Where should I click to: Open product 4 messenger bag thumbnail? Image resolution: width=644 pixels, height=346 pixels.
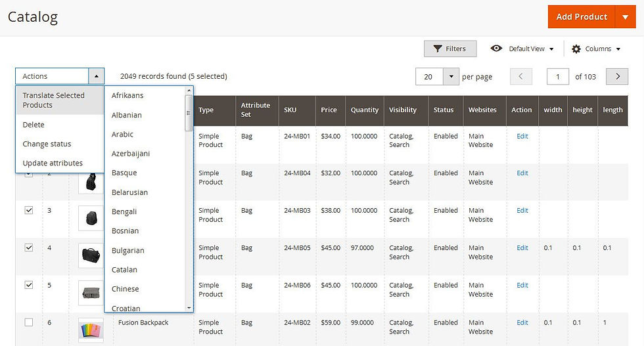pyautogui.click(x=91, y=255)
